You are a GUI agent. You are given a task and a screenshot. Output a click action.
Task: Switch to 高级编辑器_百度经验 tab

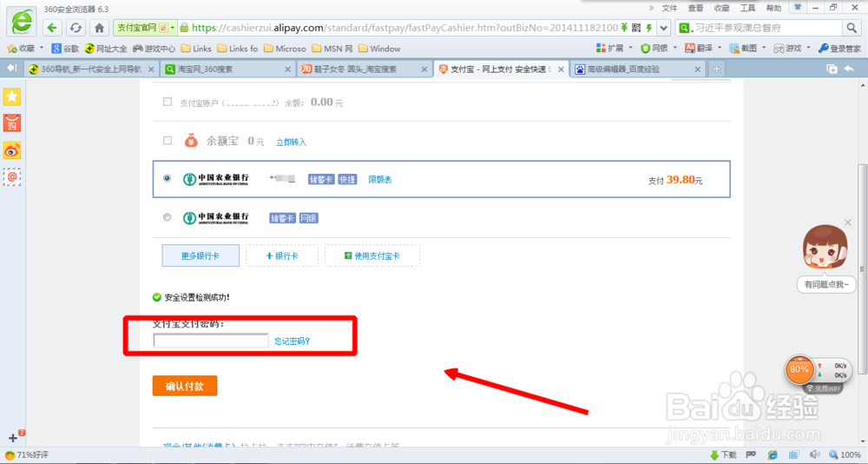pyautogui.click(x=636, y=70)
